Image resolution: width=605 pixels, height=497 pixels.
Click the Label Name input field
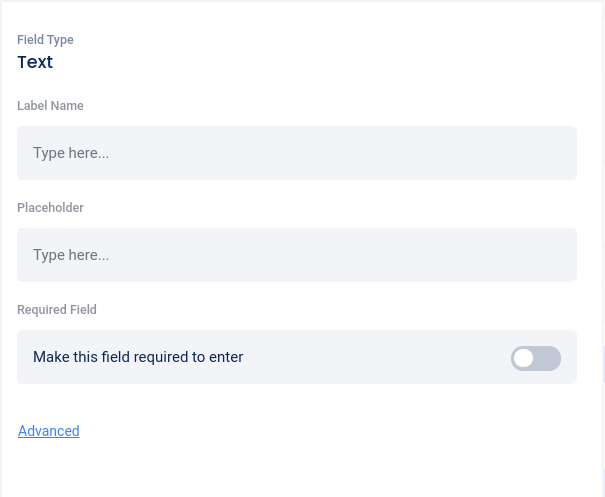pyautogui.click(x=296, y=153)
